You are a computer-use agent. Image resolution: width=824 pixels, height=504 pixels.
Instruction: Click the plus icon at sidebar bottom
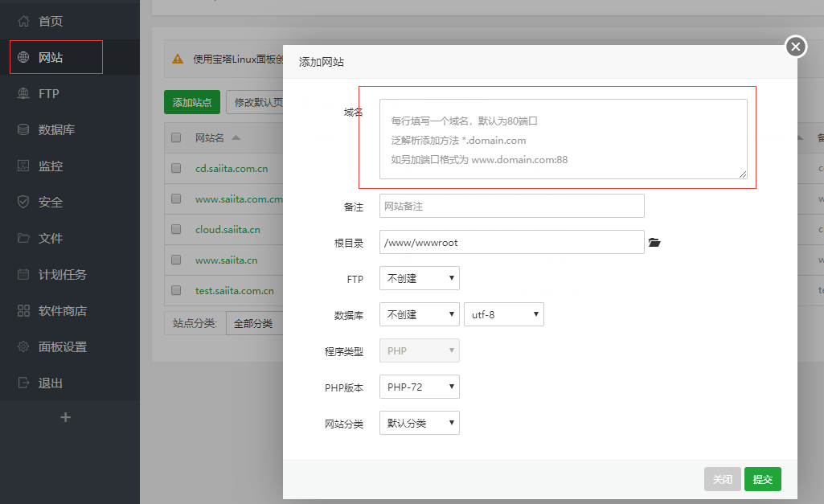click(x=66, y=417)
